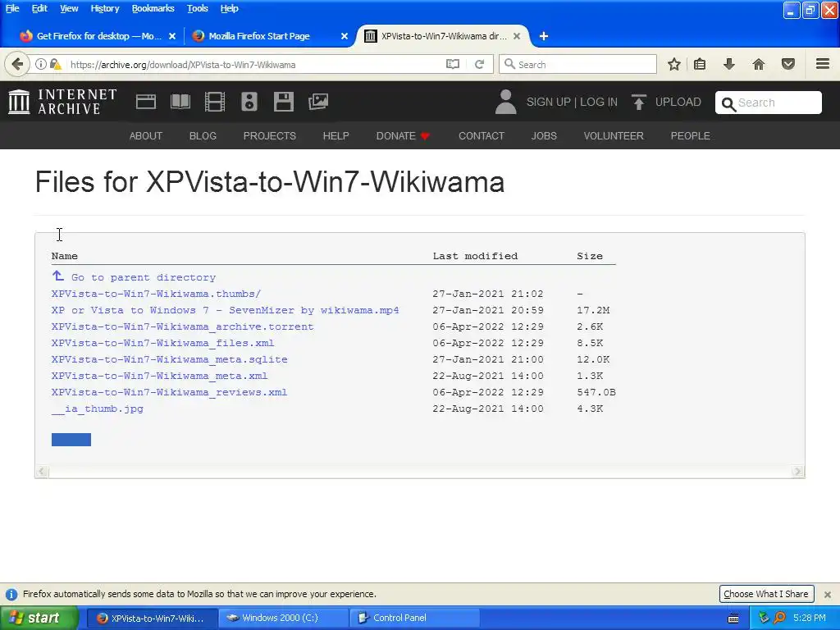Click the Upload arrow icon

tap(638, 102)
